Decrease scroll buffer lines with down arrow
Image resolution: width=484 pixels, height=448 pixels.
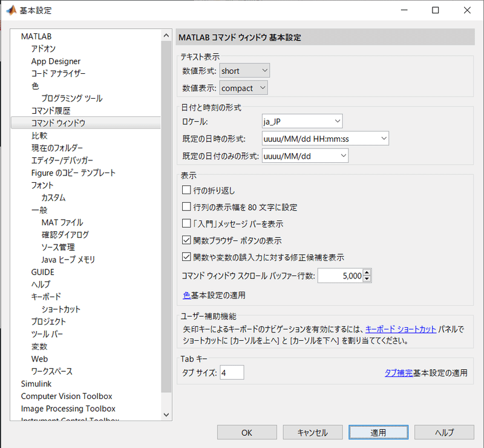pos(367,279)
